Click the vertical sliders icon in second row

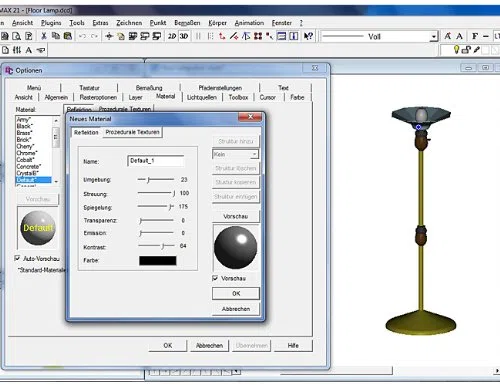(x=17, y=50)
